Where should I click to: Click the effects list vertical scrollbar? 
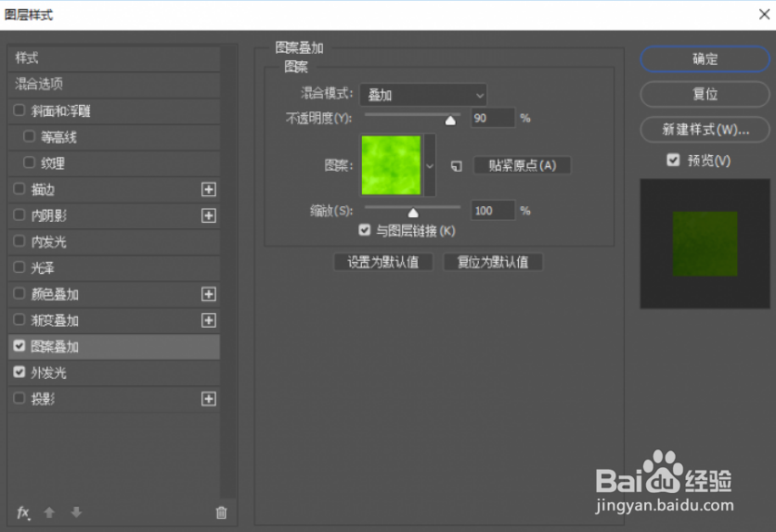[227, 272]
